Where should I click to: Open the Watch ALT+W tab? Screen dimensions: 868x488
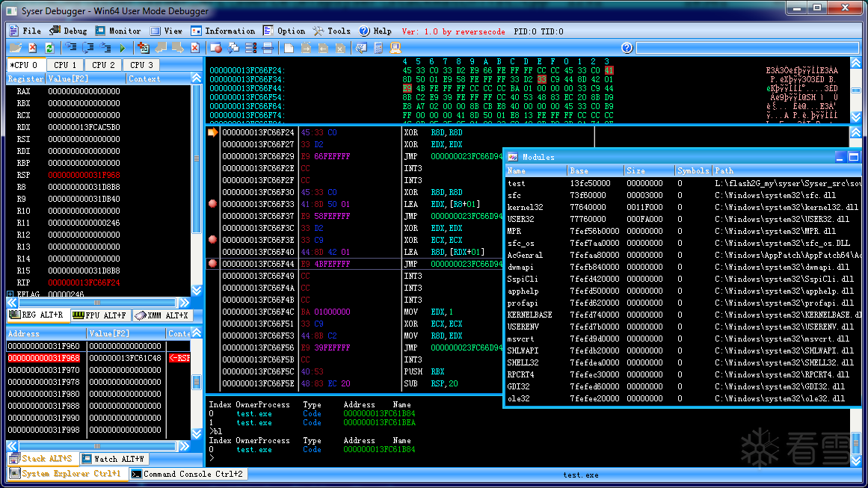(x=114, y=458)
